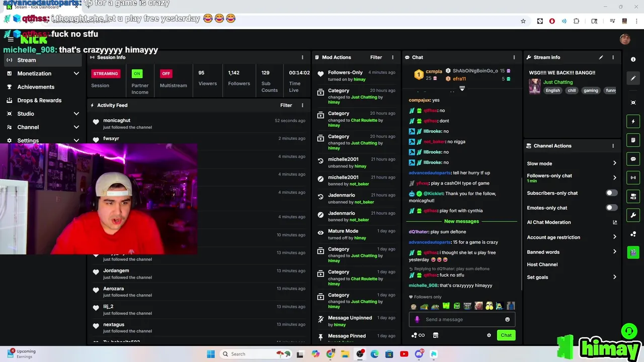Open the hamburger menu icon
The image size is (644, 362).
[11, 39]
